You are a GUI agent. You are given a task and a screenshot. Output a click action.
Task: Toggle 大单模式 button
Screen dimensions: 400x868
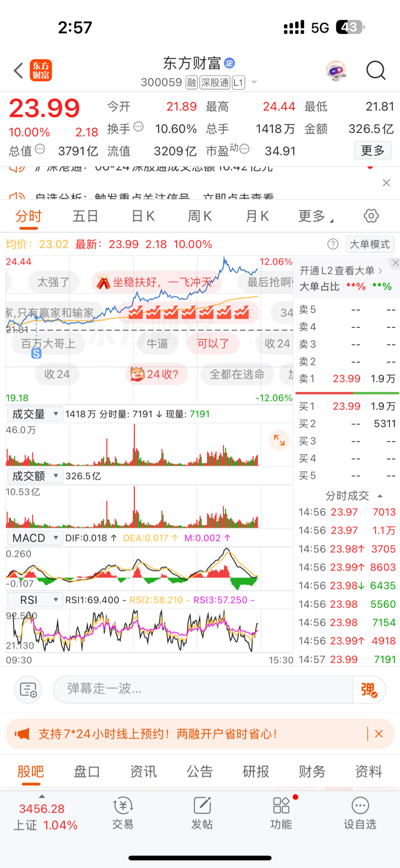point(369,244)
